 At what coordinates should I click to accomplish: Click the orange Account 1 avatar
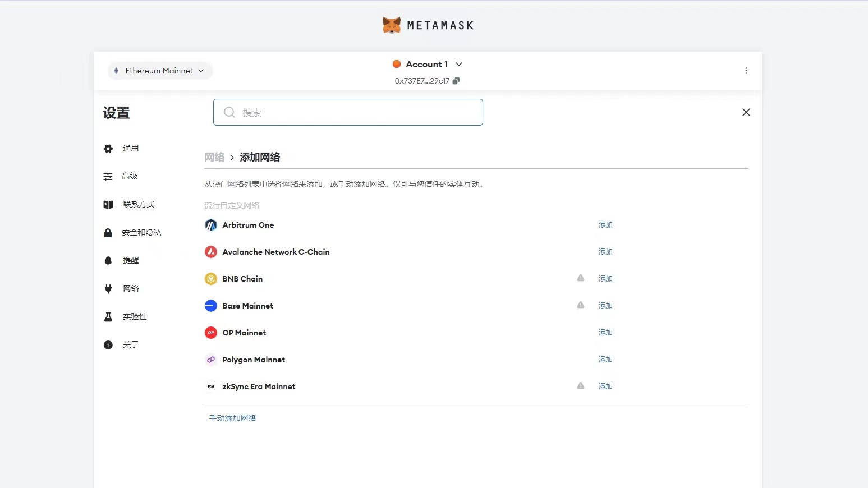click(397, 64)
